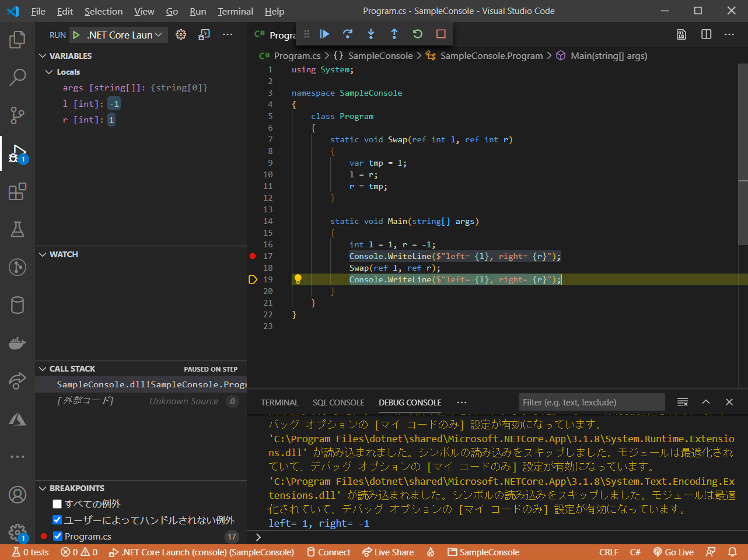This screenshot has width=748, height=560.
Task: Change CRLF line ending setting
Action: click(609, 552)
